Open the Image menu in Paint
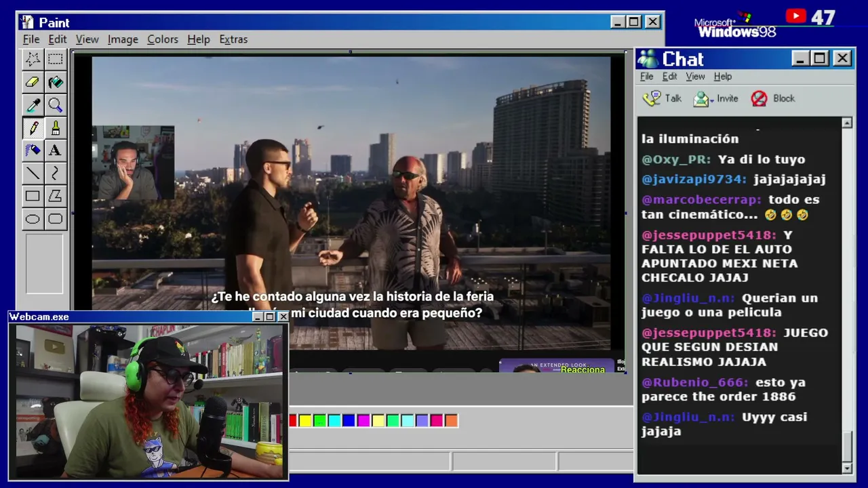 [x=123, y=39]
